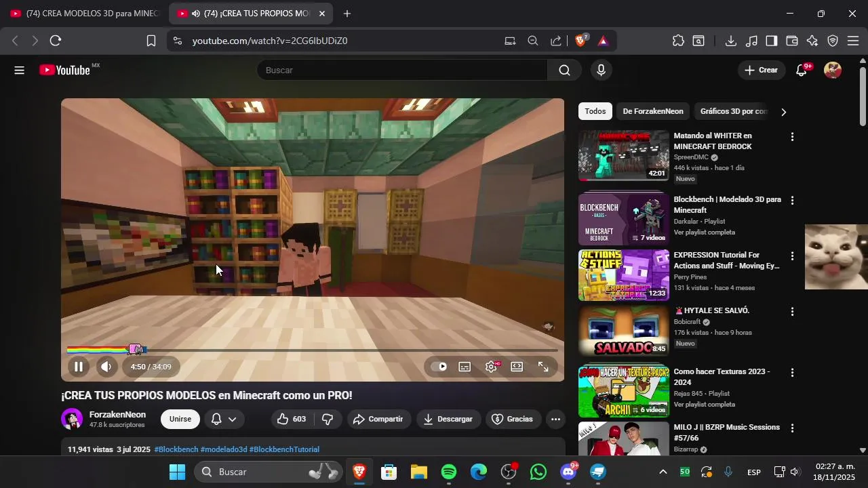This screenshot has width=868, height=488.
Task: Open options for Blockbench Modelado 3D playlist
Action: point(792,201)
